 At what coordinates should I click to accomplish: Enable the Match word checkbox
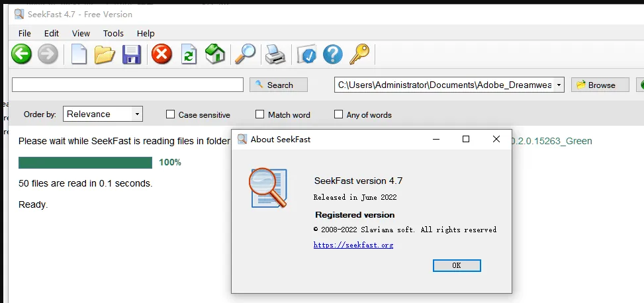pyautogui.click(x=259, y=114)
